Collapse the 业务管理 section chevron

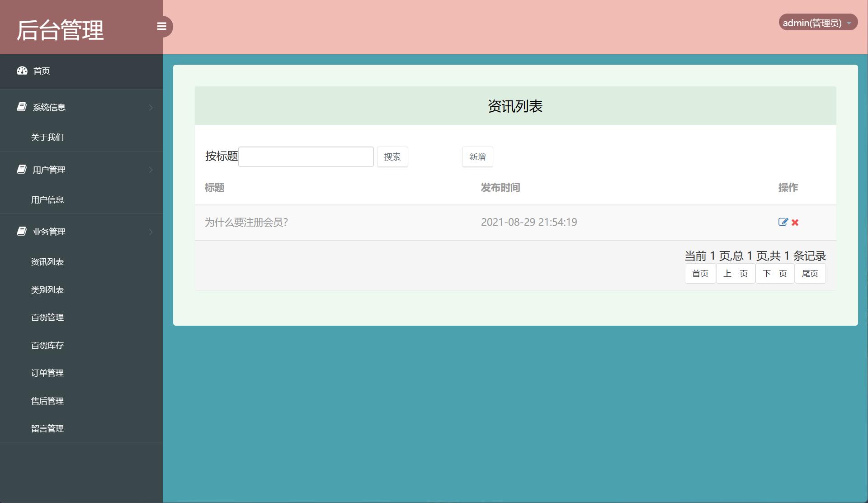(151, 232)
